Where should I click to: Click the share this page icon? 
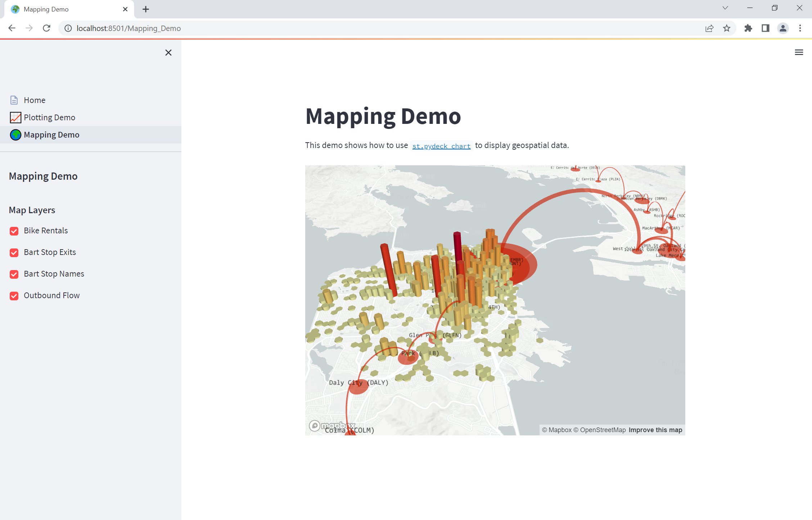(x=709, y=28)
